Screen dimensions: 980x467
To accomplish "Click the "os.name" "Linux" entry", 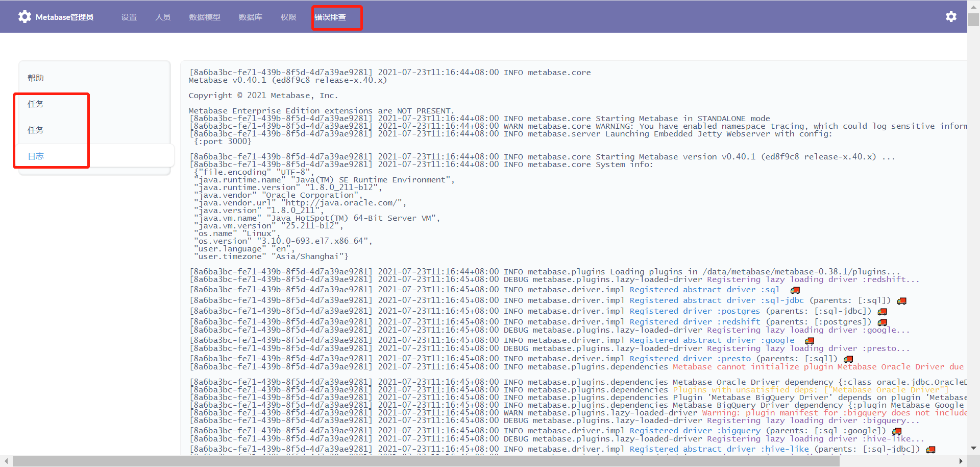I will point(237,233).
